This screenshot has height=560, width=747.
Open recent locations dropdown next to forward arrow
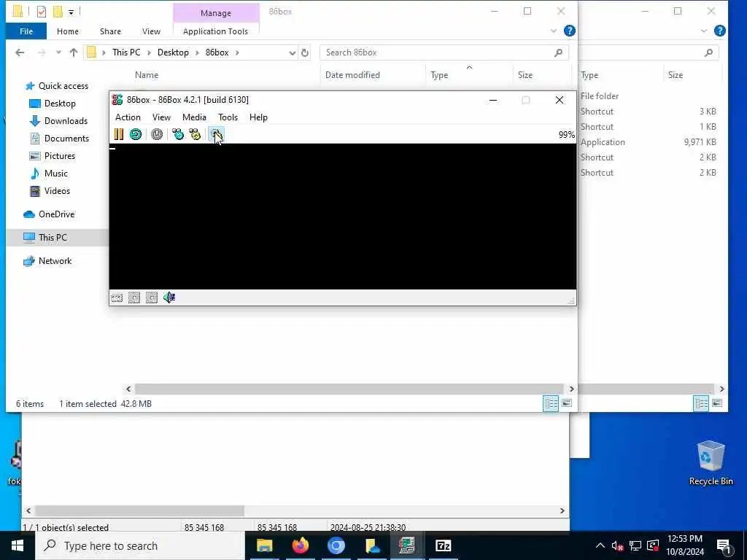58,52
